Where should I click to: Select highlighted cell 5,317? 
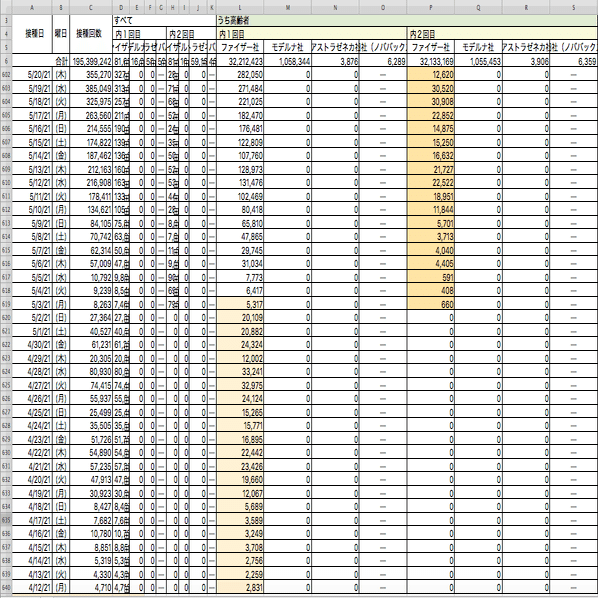[x=240, y=304]
